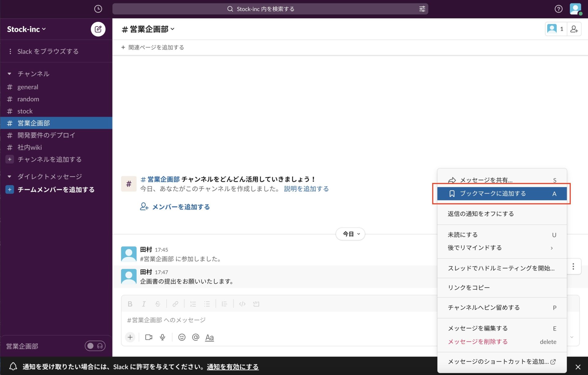Toggle the status switch next to 営業企画部
This screenshot has width=588, height=375.
(x=90, y=346)
